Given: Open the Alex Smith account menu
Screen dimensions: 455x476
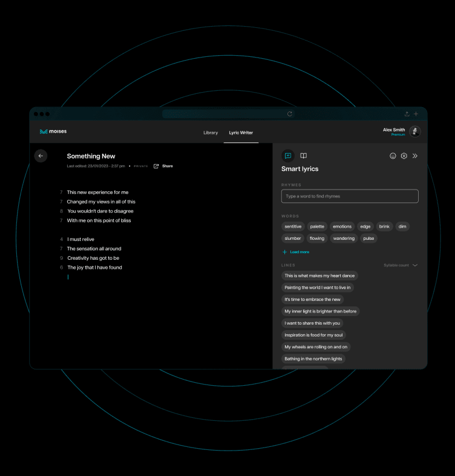Looking at the screenshot, I should tap(401, 131).
